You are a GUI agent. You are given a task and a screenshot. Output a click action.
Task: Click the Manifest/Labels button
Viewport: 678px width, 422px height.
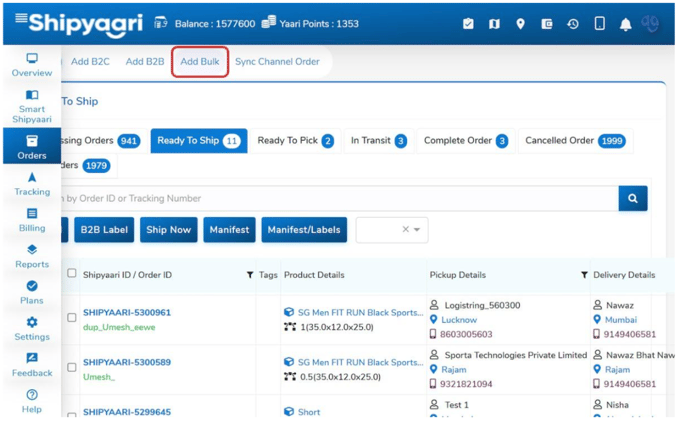point(304,230)
